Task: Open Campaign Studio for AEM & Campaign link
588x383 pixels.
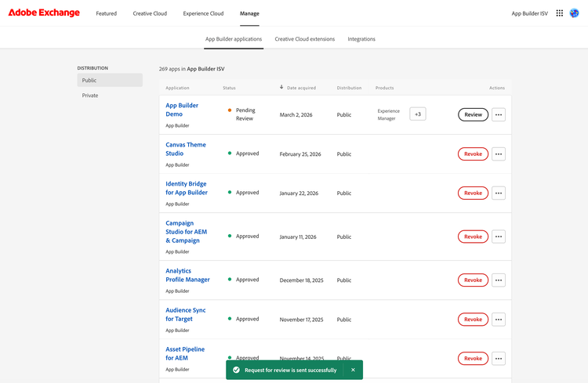Action: point(186,232)
